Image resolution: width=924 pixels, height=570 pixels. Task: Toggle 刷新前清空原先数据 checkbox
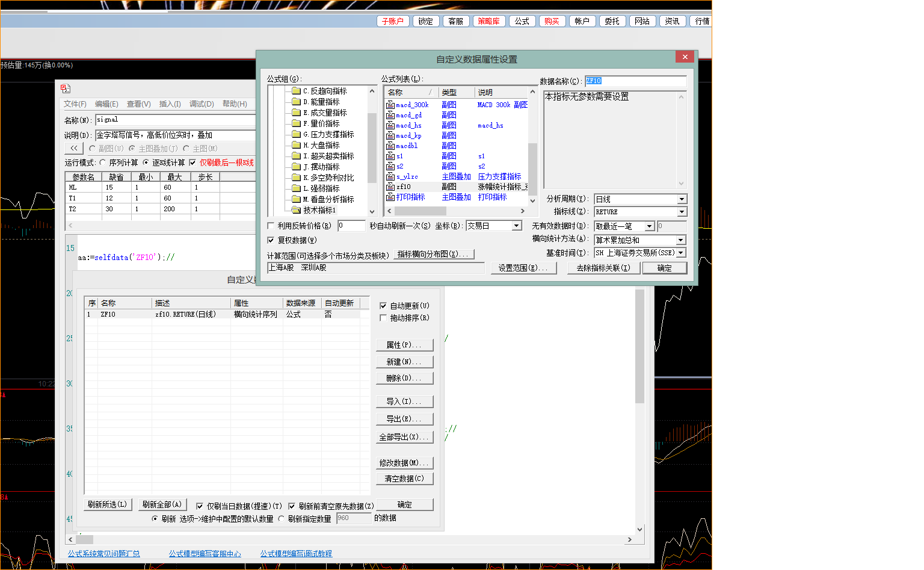pyautogui.click(x=292, y=506)
